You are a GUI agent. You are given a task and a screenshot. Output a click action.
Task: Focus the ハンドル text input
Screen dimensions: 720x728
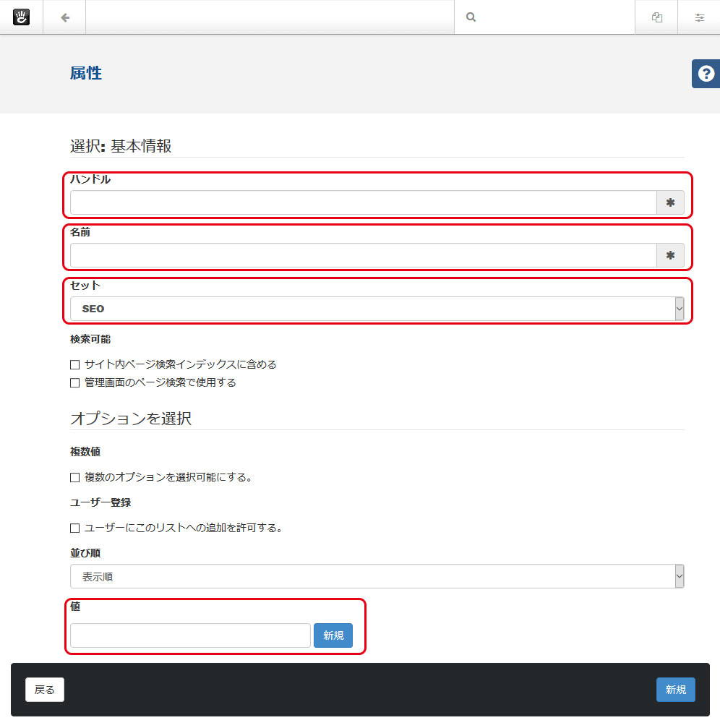tap(364, 202)
